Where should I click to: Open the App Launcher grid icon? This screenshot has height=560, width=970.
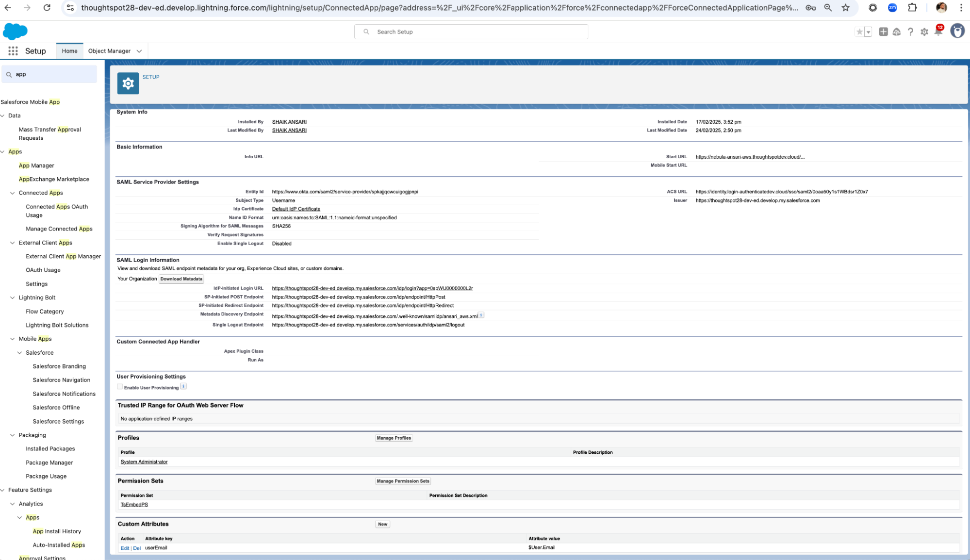13,50
